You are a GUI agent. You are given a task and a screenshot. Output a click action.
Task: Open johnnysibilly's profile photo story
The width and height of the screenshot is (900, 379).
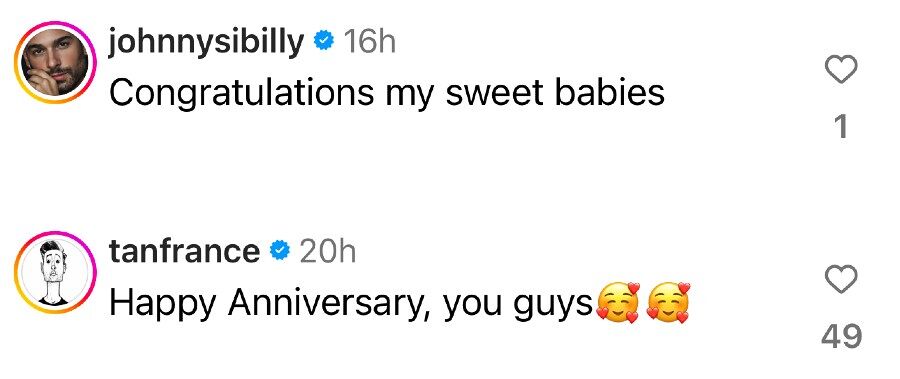(55, 63)
